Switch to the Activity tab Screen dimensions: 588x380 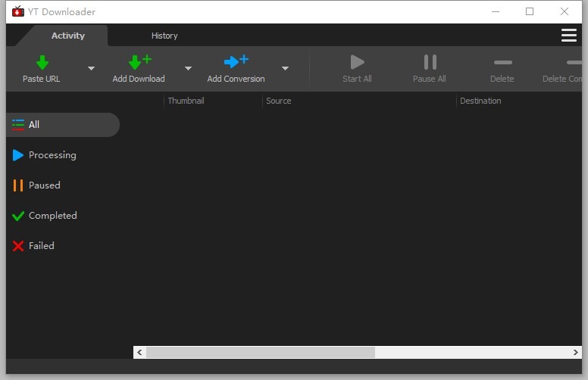click(x=68, y=36)
